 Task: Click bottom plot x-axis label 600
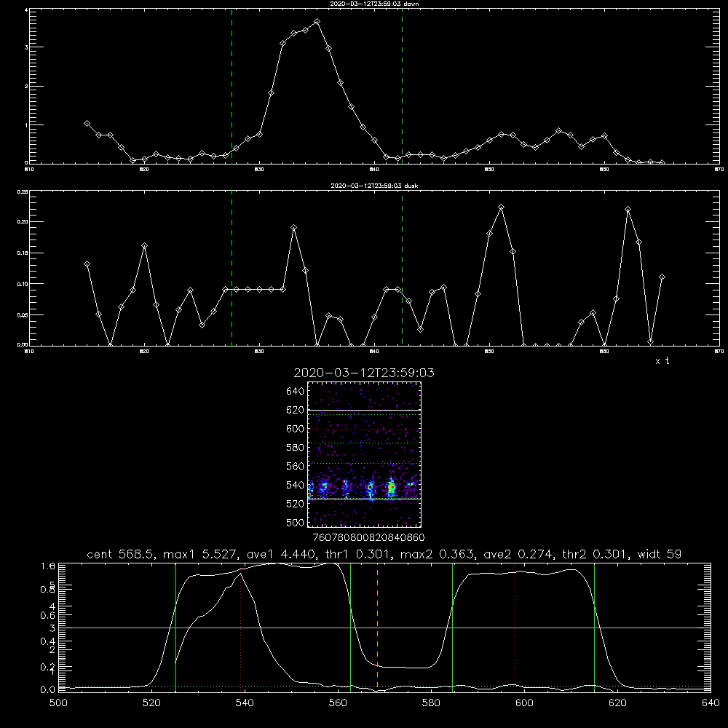tap(524, 703)
